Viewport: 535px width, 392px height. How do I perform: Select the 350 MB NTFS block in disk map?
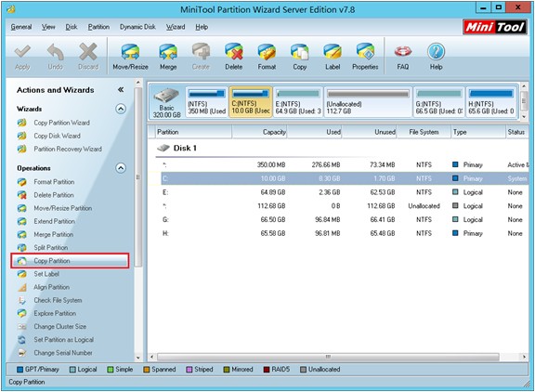tap(207, 102)
